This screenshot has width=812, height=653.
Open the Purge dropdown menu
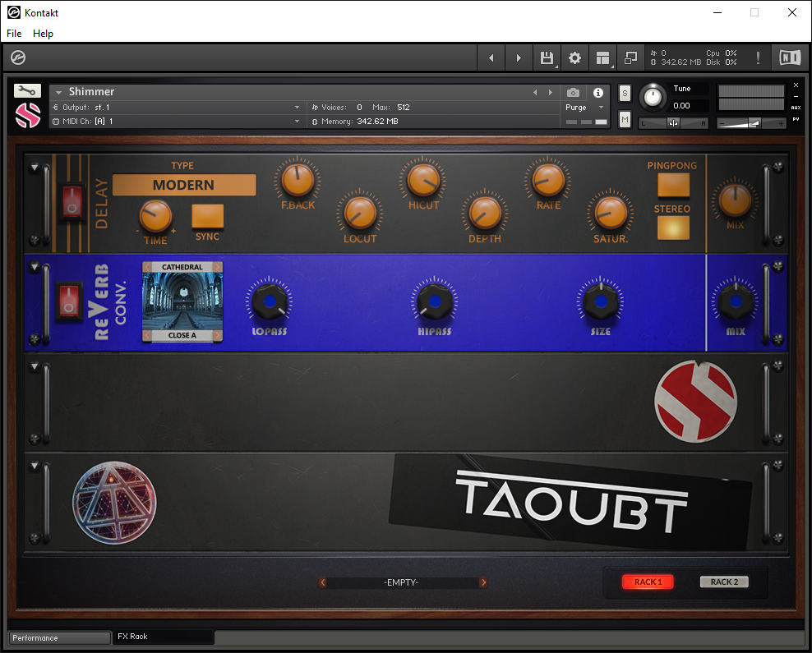584,107
